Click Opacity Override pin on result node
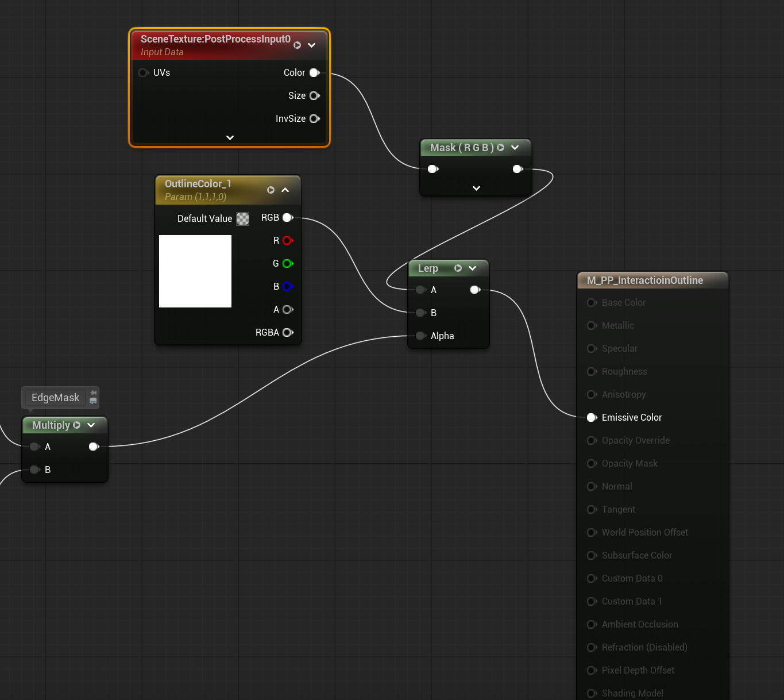Image resolution: width=784 pixels, height=700 pixels. (592, 440)
